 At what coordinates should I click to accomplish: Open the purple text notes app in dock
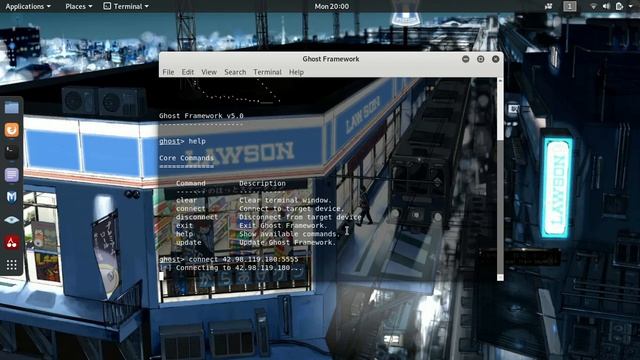tap(11, 175)
